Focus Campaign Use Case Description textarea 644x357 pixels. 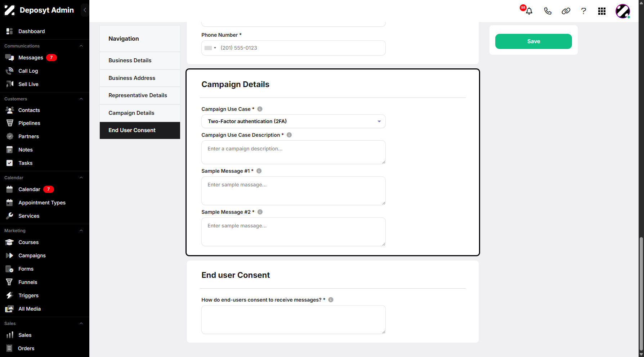pos(294,152)
